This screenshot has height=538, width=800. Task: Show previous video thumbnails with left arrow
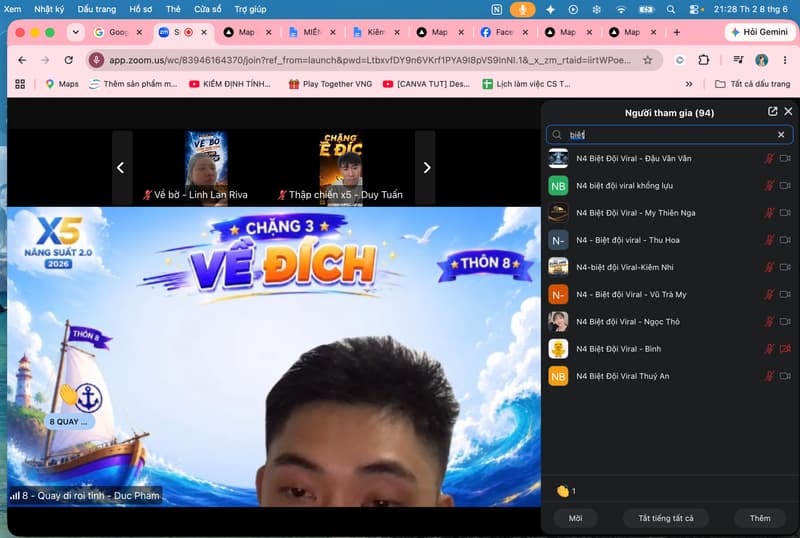121,167
